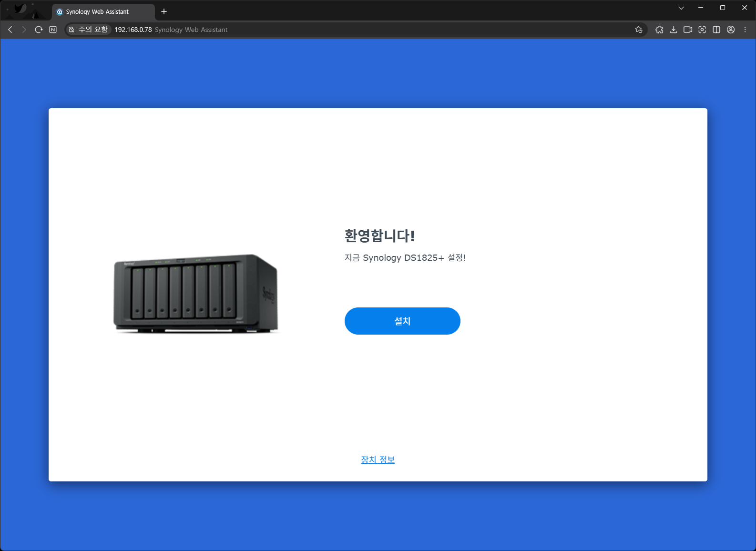This screenshot has width=756, height=551.
Task: Expand the tab search chevron dropdown
Action: tap(681, 8)
